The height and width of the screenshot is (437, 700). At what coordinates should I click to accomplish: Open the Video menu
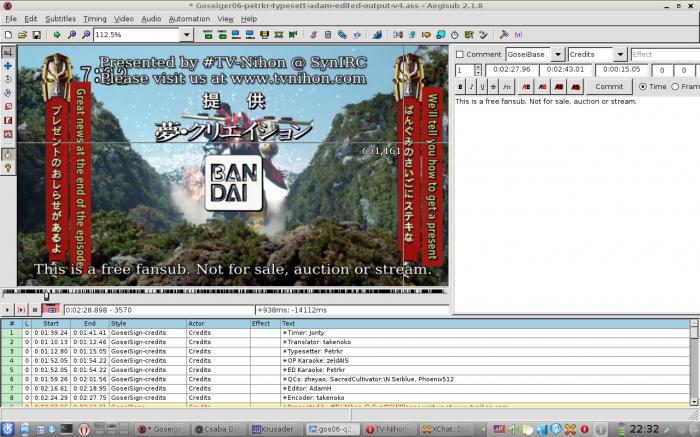click(x=124, y=19)
